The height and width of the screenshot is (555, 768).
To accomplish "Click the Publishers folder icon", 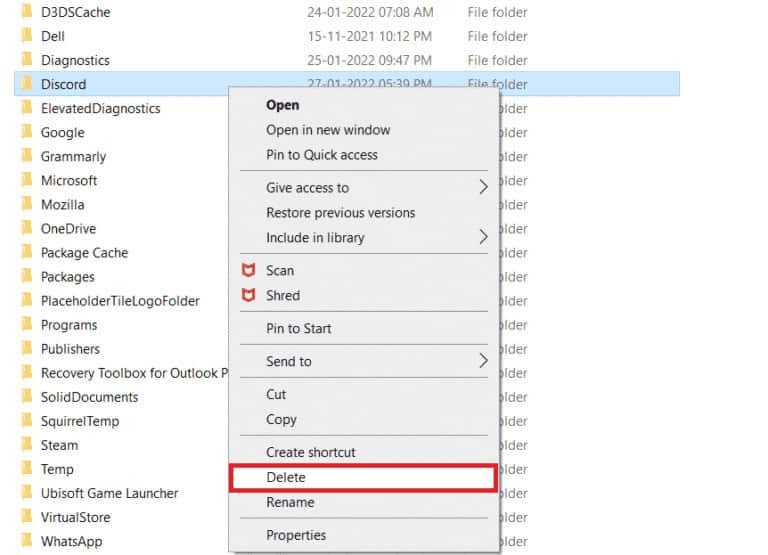I will click(x=27, y=348).
